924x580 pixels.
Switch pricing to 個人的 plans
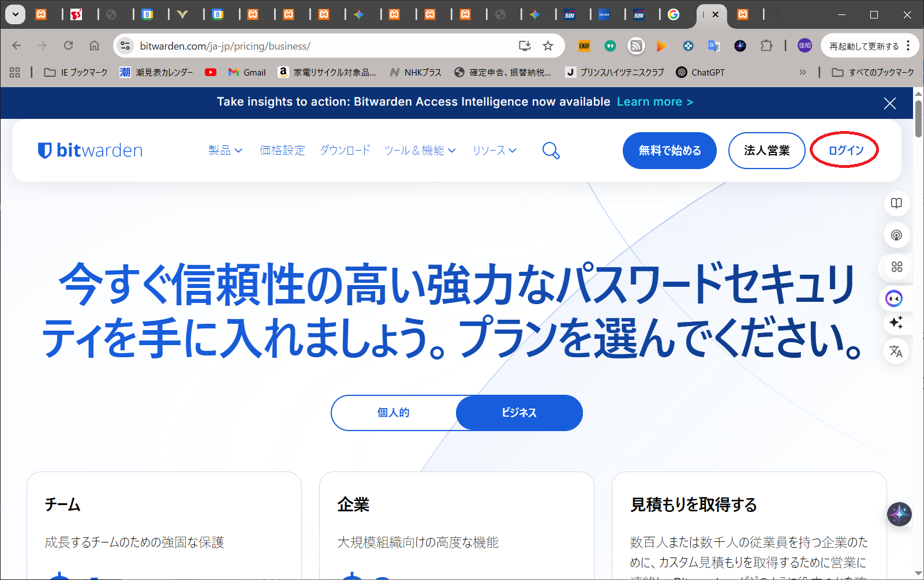tap(394, 413)
